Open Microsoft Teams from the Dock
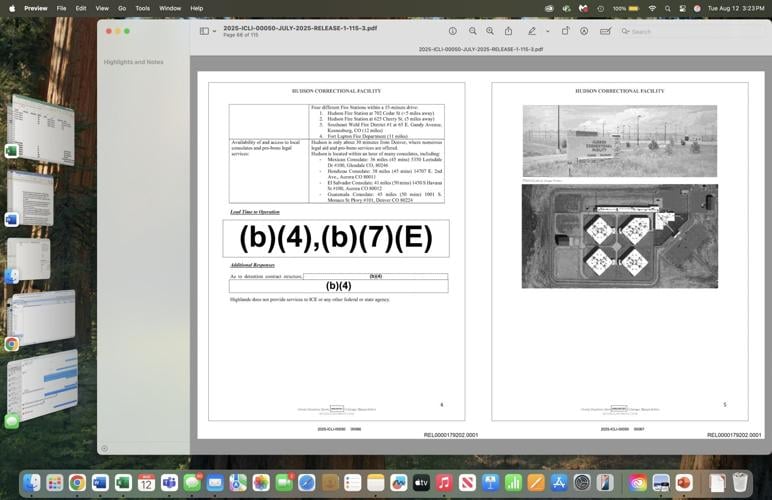The image size is (772, 500). pos(169,483)
